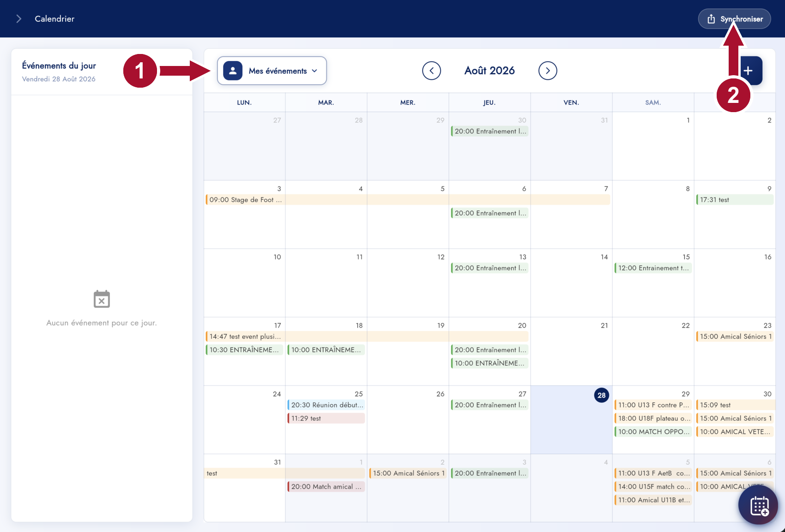785x532 pixels.
Task: Select day 10 cell in calendar
Action: point(244,283)
